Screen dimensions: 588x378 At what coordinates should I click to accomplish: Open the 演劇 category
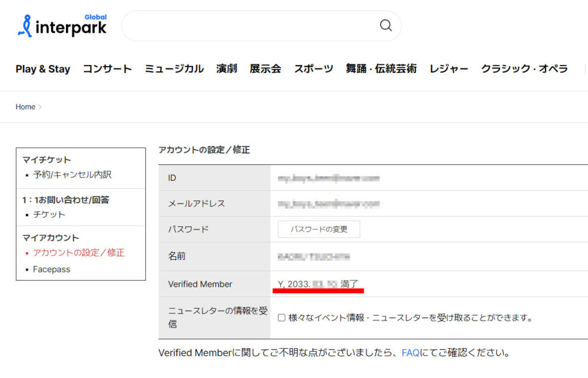point(226,68)
